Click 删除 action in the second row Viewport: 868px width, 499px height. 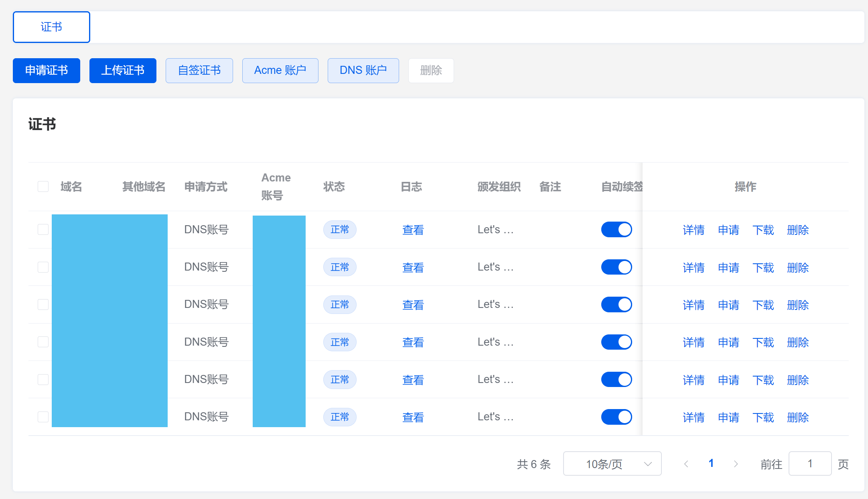[x=798, y=267]
